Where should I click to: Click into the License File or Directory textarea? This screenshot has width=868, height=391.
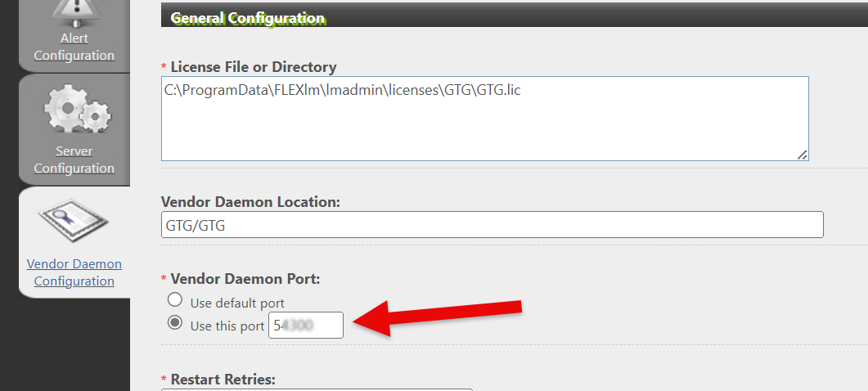(485, 119)
